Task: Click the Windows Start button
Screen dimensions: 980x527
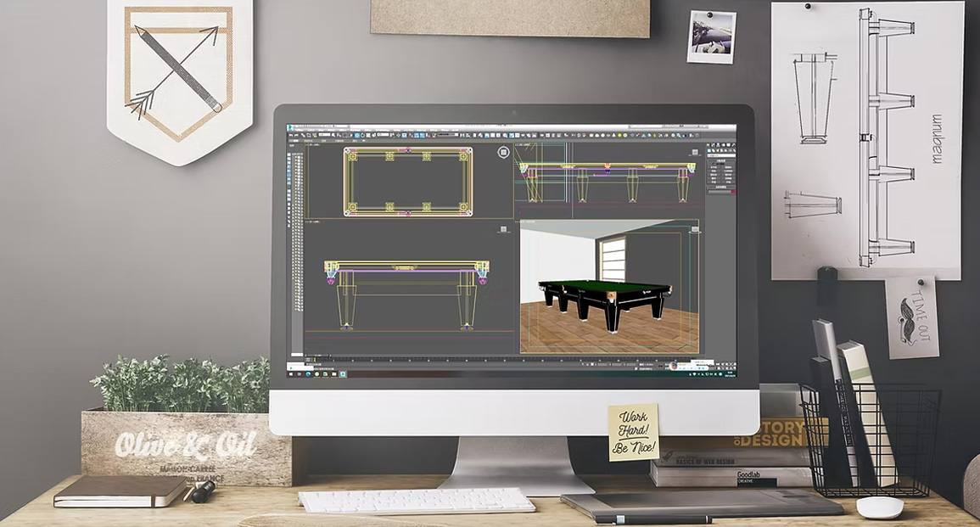Action: coord(290,373)
